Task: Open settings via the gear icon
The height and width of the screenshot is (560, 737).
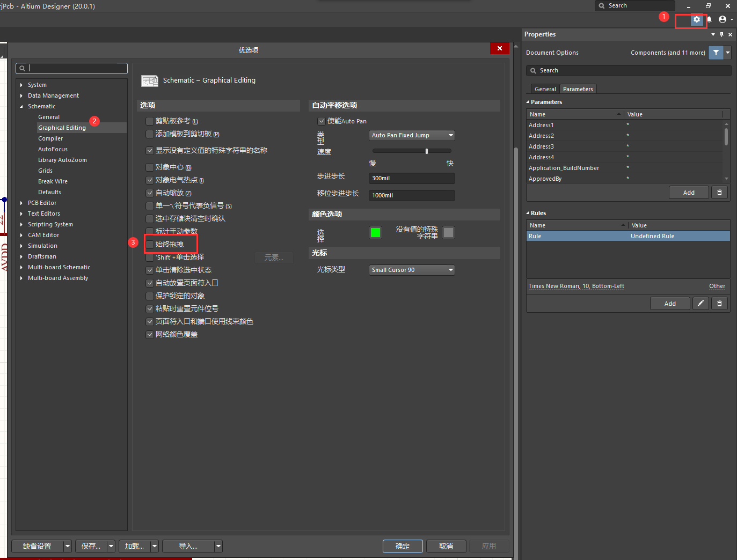Action: tap(697, 20)
